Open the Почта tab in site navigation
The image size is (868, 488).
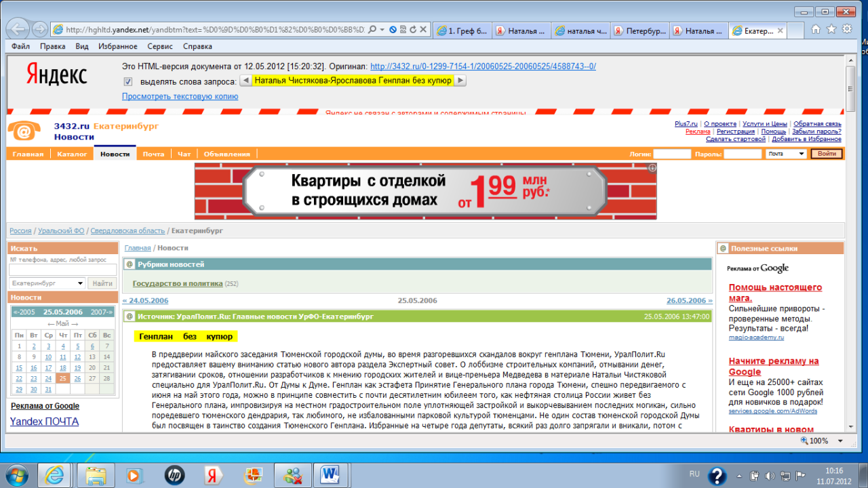tap(153, 154)
